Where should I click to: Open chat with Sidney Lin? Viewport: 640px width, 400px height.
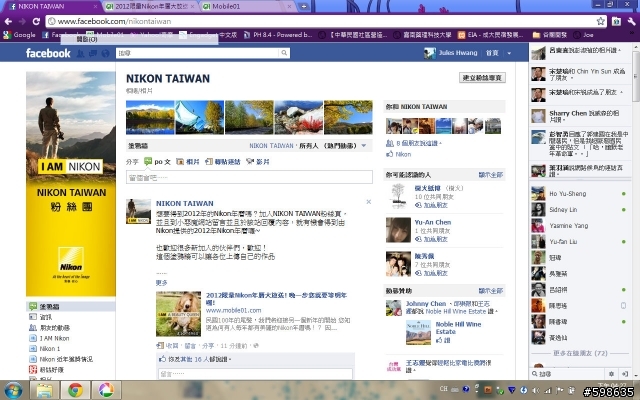pyautogui.click(x=579, y=209)
